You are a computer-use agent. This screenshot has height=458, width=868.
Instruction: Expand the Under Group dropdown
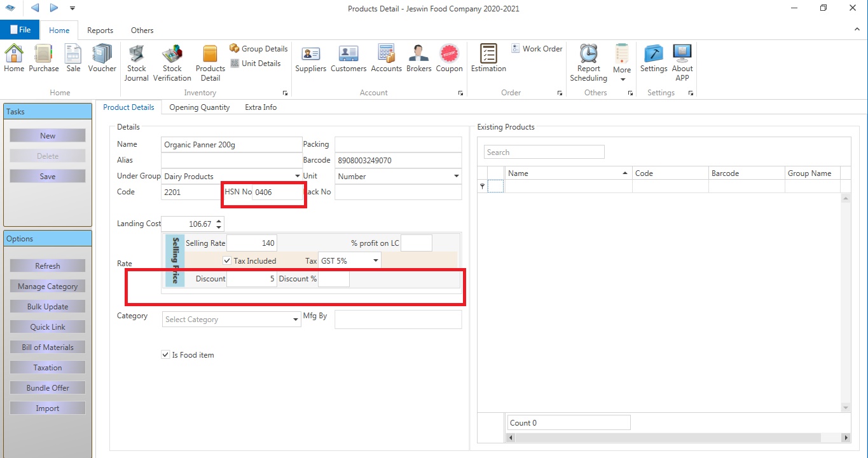point(297,176)
